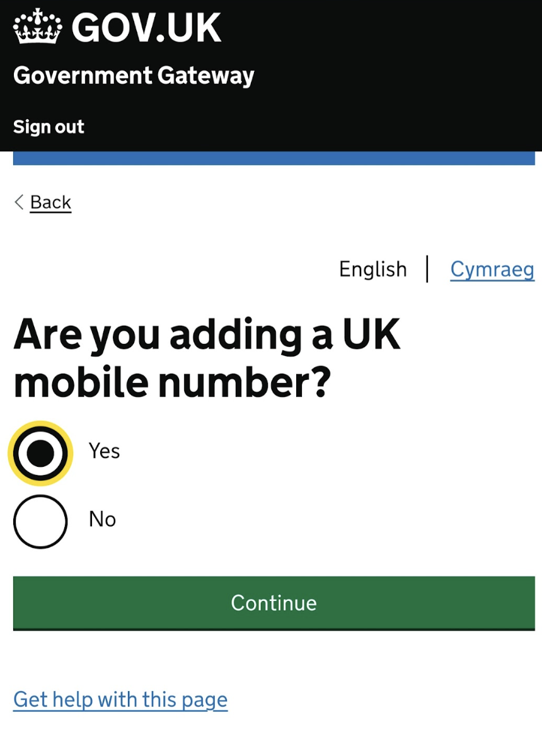
Task: Open the GOV.UK logo text homepage
Action: (x=146, y=27)
